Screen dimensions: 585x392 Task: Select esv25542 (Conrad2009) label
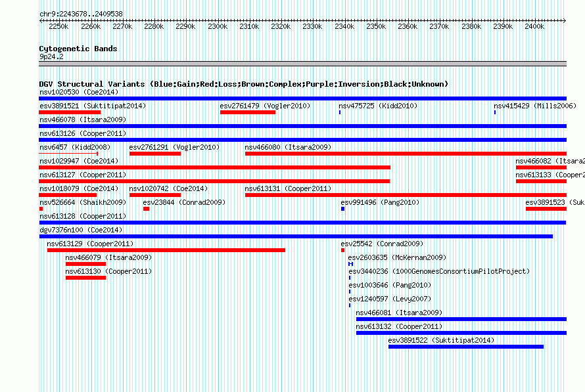pyautogui.click(x=382, y=244)
